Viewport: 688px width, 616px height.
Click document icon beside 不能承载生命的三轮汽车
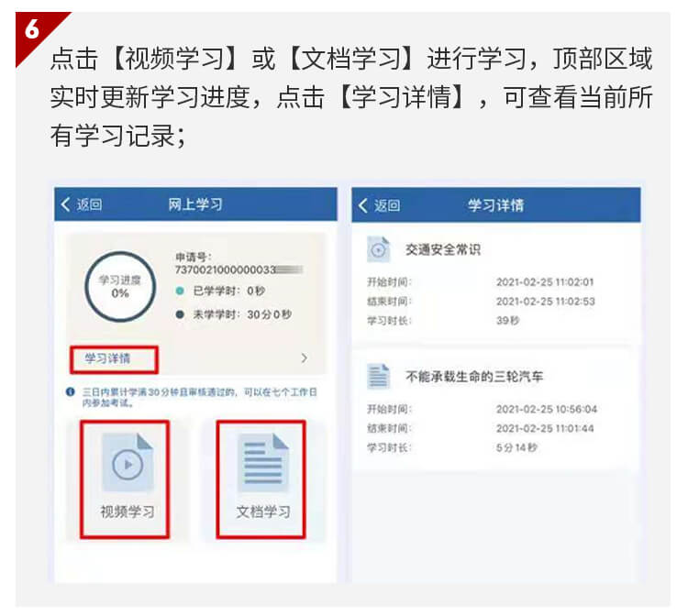pyautogui.click(x=378, y=377)
